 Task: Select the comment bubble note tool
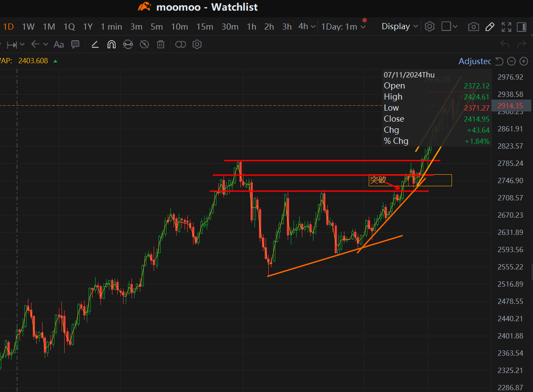[76, 44]
